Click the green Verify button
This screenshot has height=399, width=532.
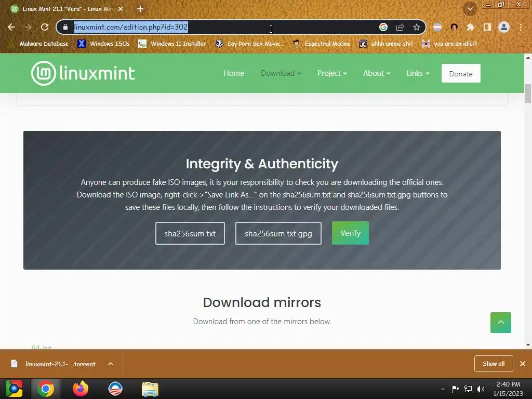(x=350, y=233)
